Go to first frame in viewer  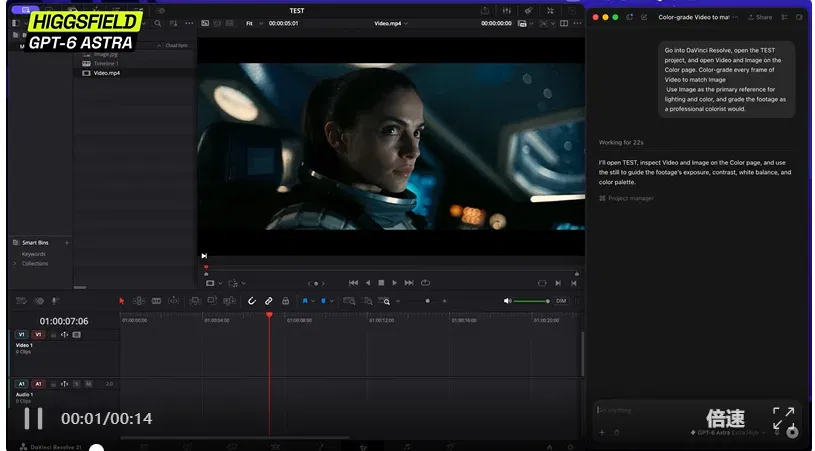point(353,283)
